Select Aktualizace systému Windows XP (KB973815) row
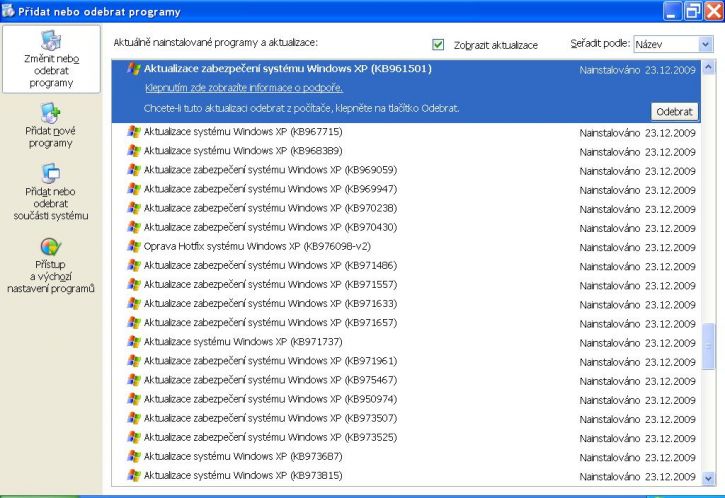 point(406,475)
